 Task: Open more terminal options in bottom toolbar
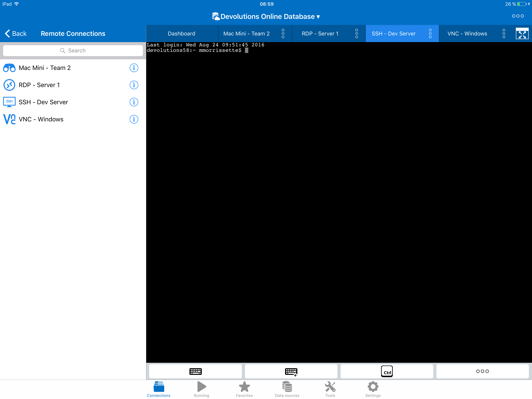(x=482, y=371)
